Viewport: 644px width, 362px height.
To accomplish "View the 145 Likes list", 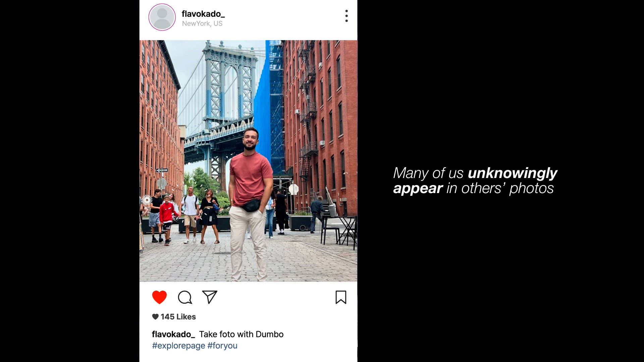I will (x=178, y=317).
